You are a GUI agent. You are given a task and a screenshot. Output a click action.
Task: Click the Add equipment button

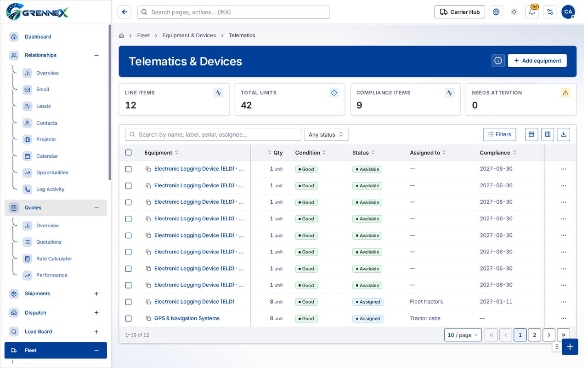(537, 61)
